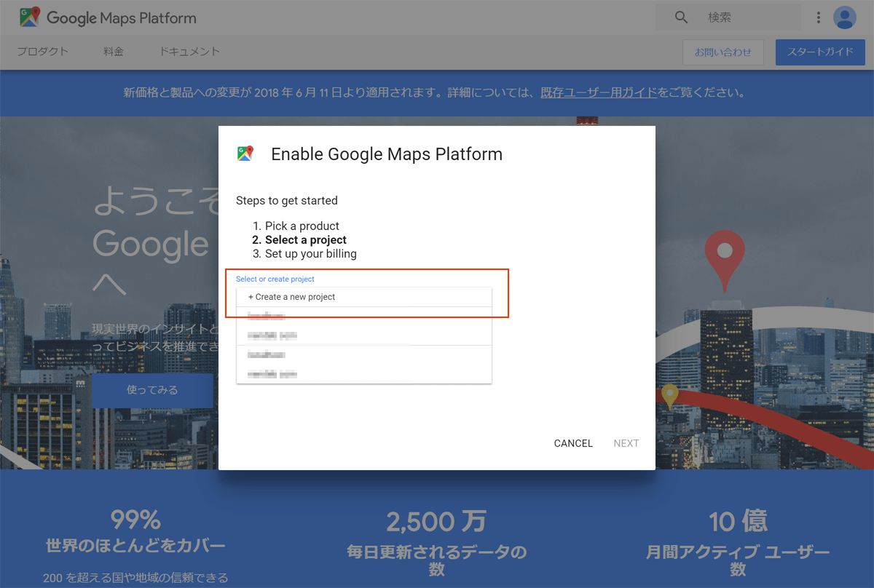Click 'Pick a product' step text
This screenshot has width=874, height=588.
click(x=302, y=226)
